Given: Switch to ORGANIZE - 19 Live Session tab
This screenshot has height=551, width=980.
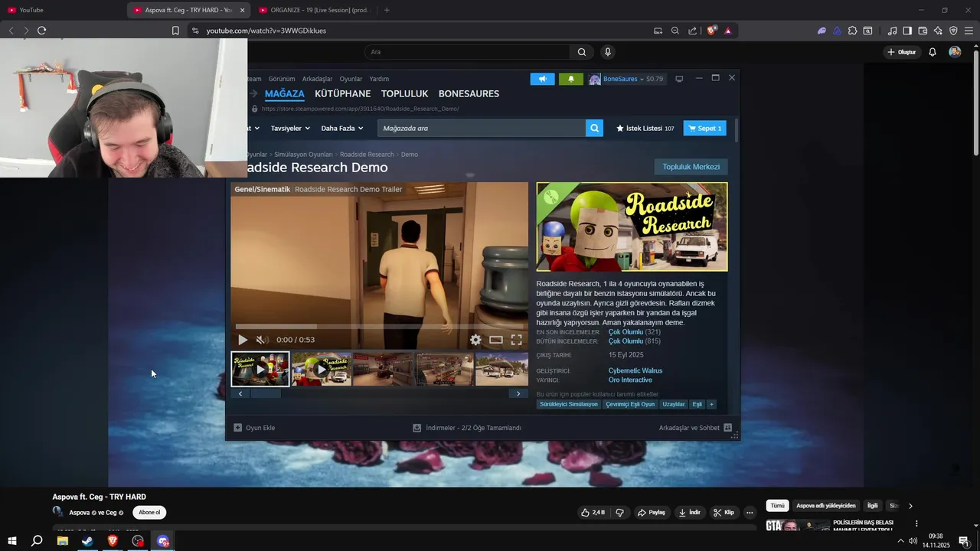Looking at the screenshot, I should pyautogui.click(x=314, y=10).
